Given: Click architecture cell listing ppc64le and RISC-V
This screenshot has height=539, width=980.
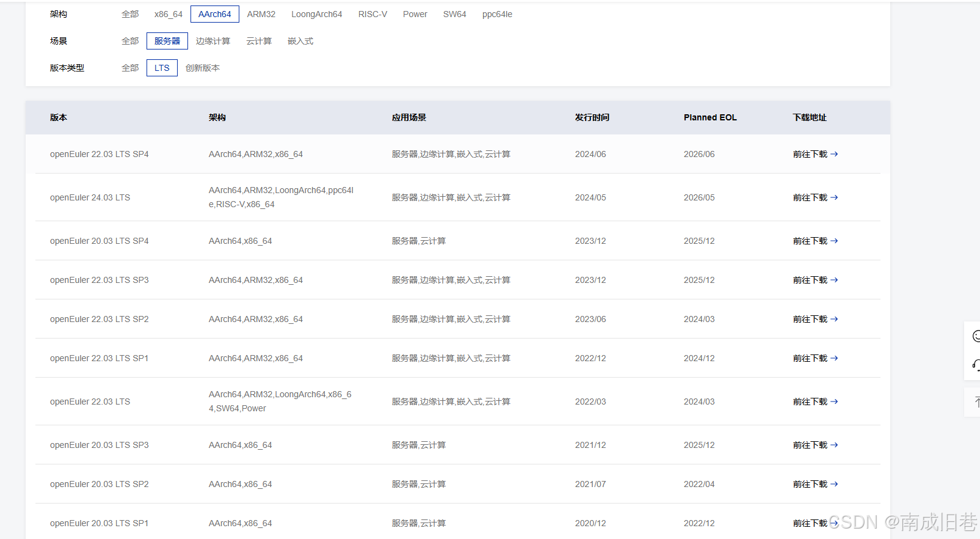Looking at the screenshot, I should [281, 197].
